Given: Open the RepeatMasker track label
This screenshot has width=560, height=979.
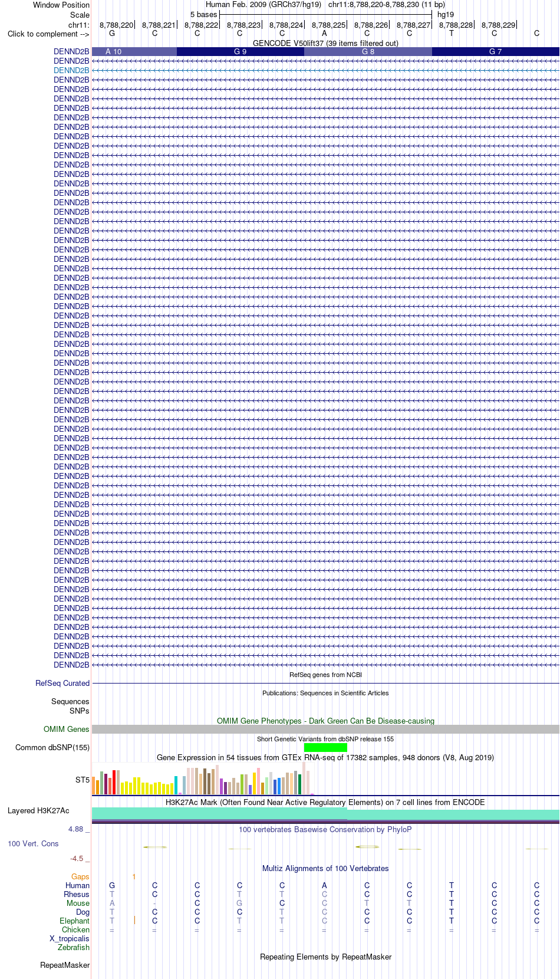Looking at the screenshot, I should tap(65, 965).
